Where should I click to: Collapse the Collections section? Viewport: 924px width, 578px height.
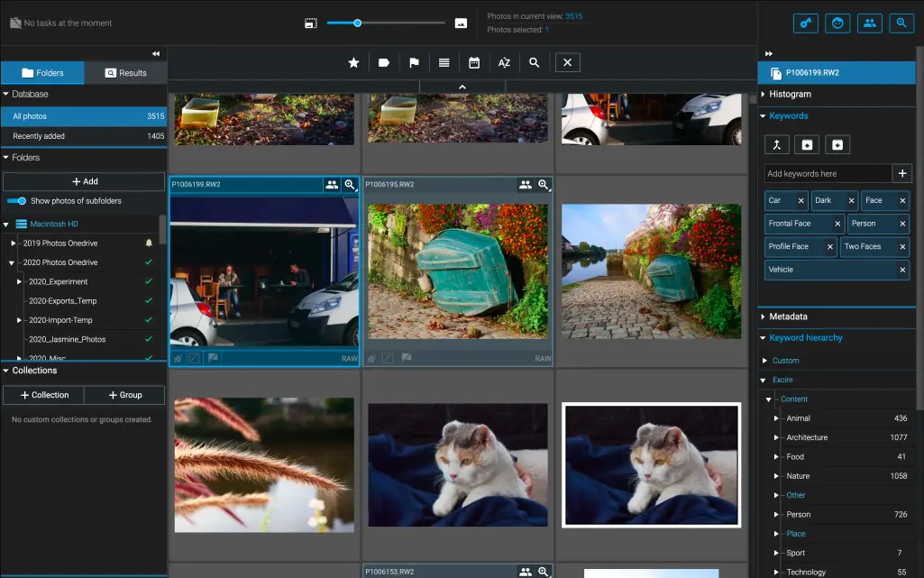6,371
